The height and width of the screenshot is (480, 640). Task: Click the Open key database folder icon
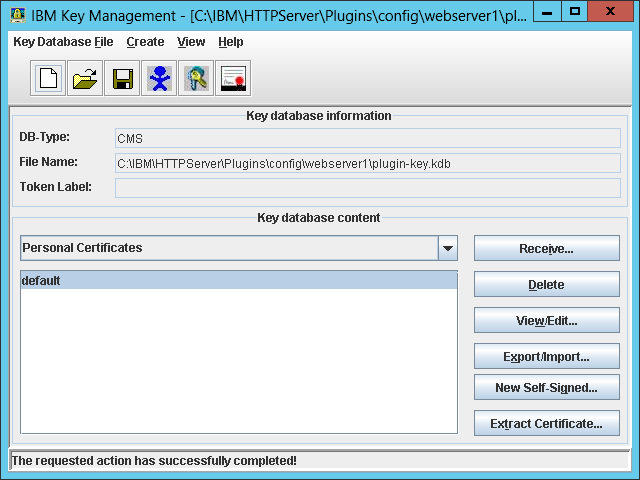85,78
